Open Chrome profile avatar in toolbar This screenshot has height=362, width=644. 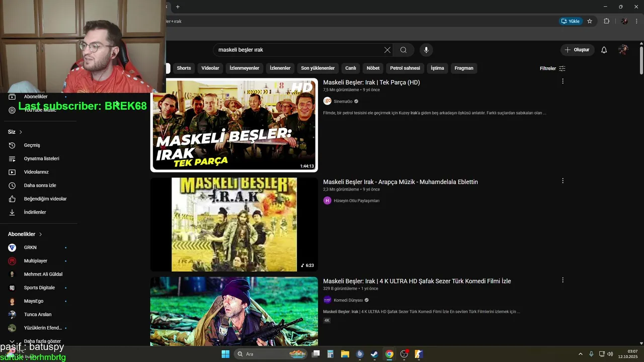624,21
